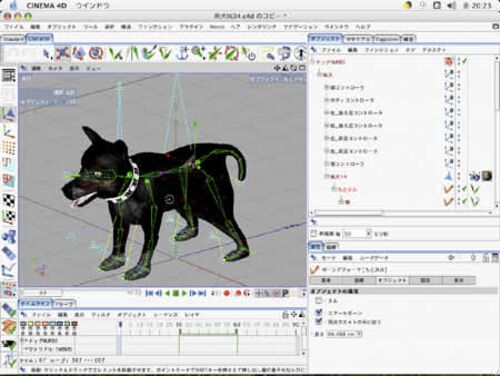Switch to the Character layout tab

click(39, 39)
